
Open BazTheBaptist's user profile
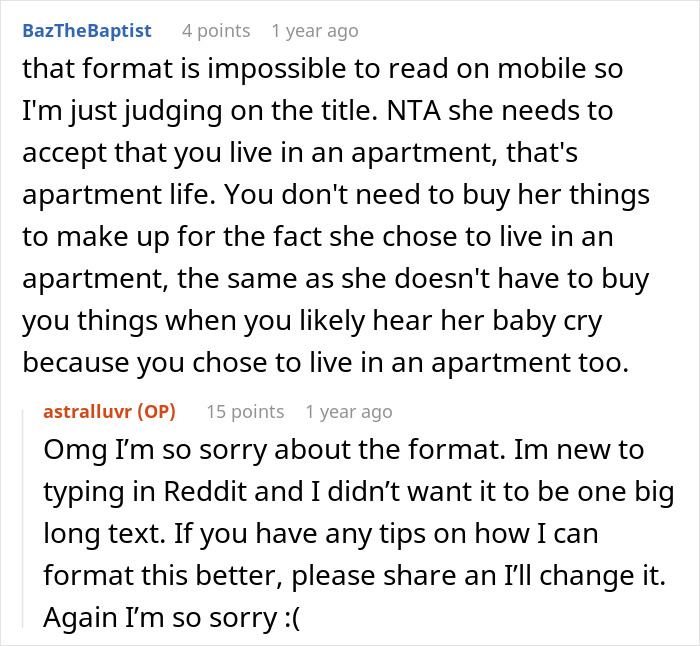coord(87,31)
